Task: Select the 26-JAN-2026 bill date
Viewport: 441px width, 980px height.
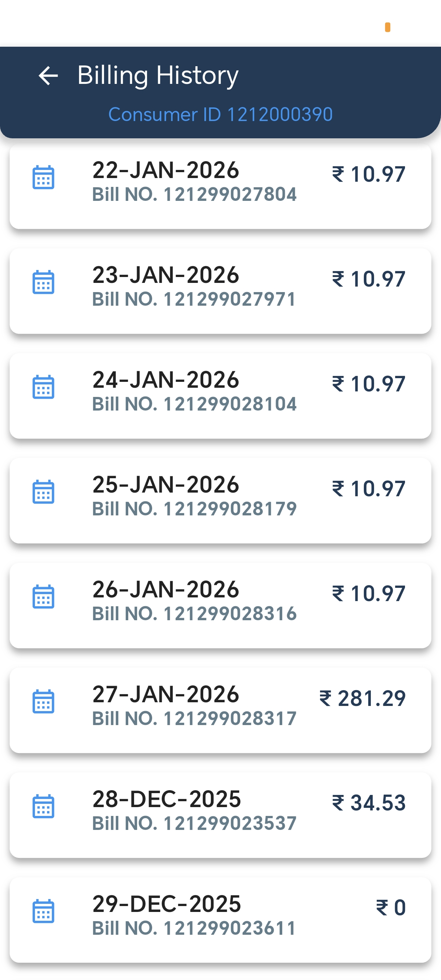Action: (166, 589)
